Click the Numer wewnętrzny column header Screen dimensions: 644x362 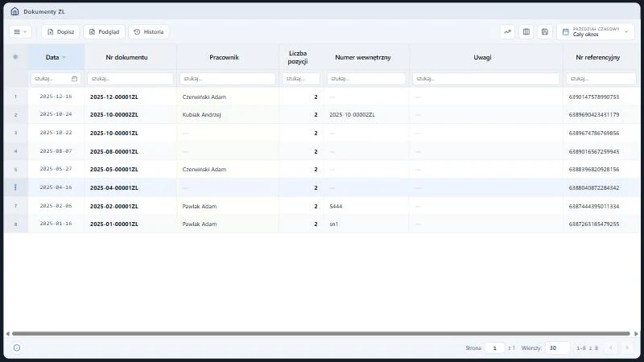pyautogui.click(x=363, y=57)
